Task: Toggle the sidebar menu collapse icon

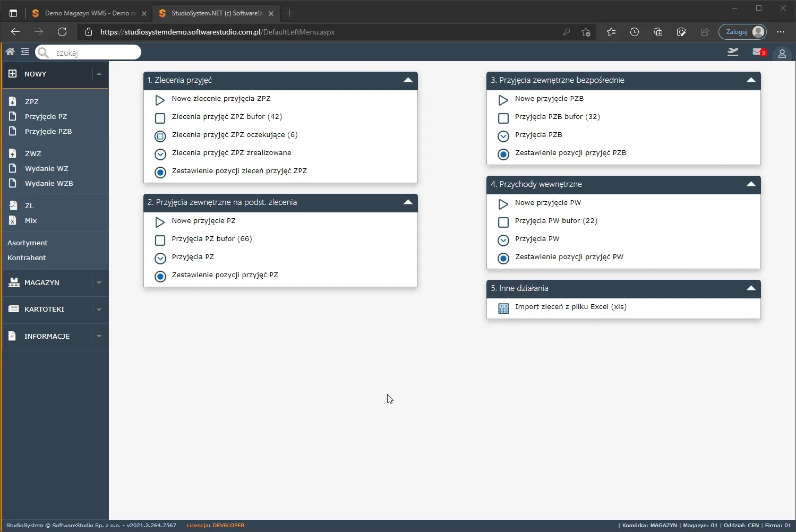Action: click(x=25, y=52)
